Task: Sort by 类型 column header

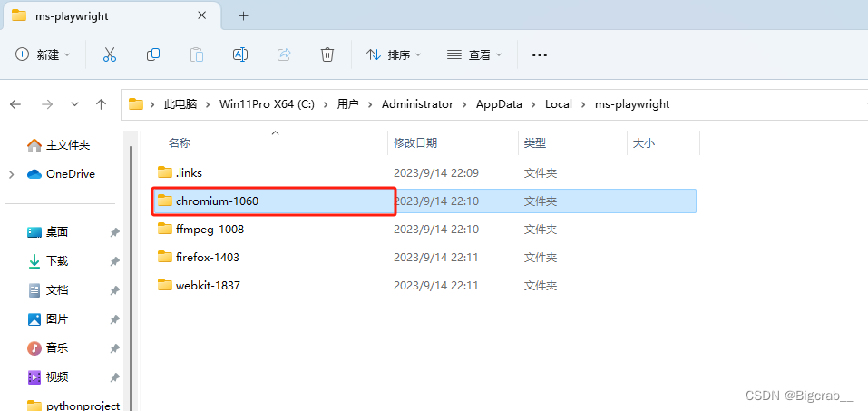Action: 535,143
